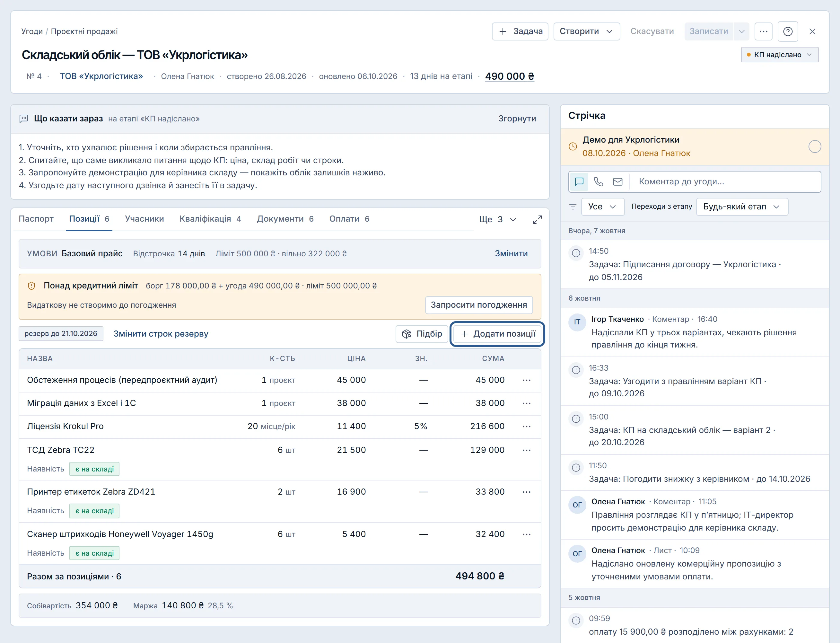
Task: Click the Змінити строк резерву link
Action: (161, 334)
